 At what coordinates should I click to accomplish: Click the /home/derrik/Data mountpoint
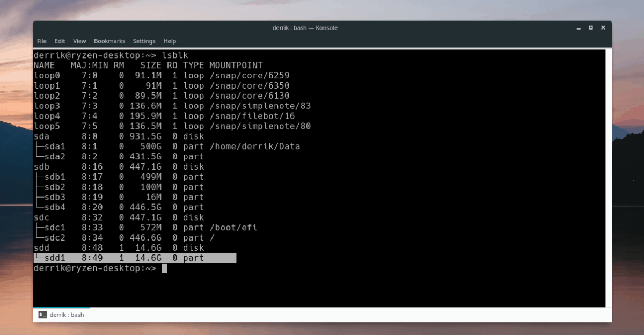point(255,147)
